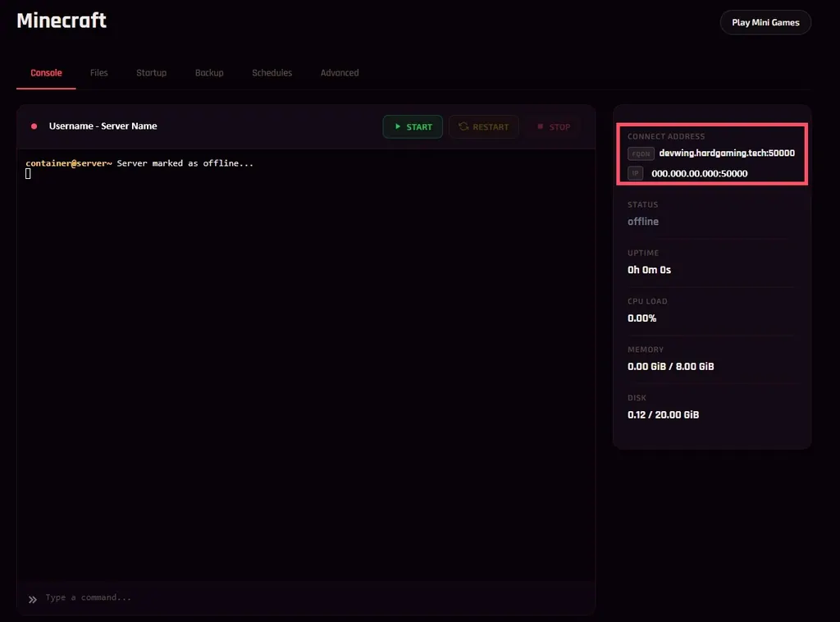
Task: Open the Startup tab
Action: pos(151,73)
